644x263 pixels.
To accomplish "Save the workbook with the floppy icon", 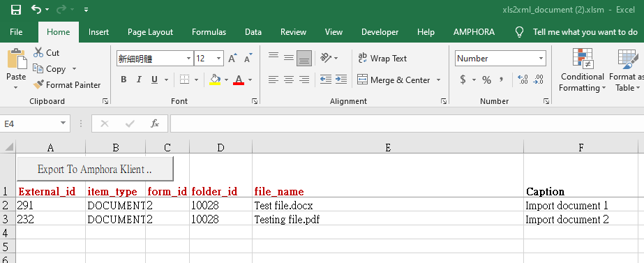I will tap(15, 10).
